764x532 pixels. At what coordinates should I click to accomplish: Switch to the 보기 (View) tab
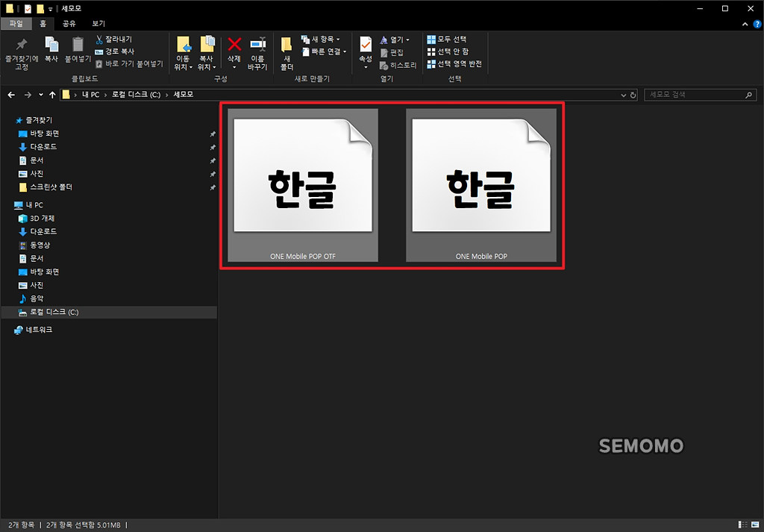tap(98, 23)
